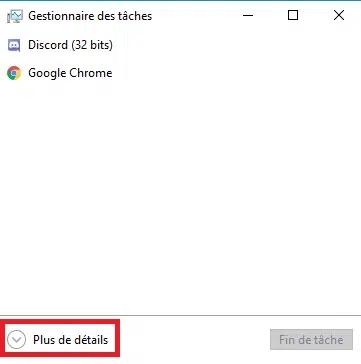
Task: Maximize the Gestionnaire des tâches window
Action: [293, 15]
